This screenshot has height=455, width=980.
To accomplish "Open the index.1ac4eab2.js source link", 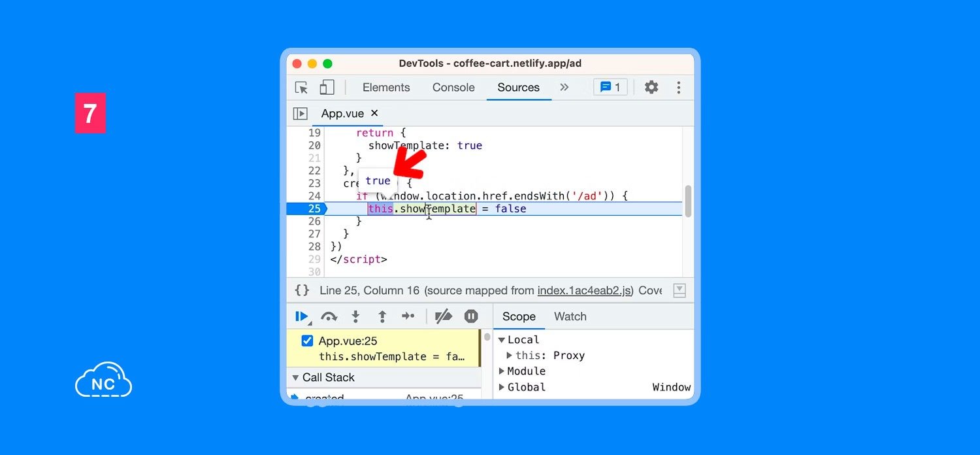I will [x=584, y=290].
